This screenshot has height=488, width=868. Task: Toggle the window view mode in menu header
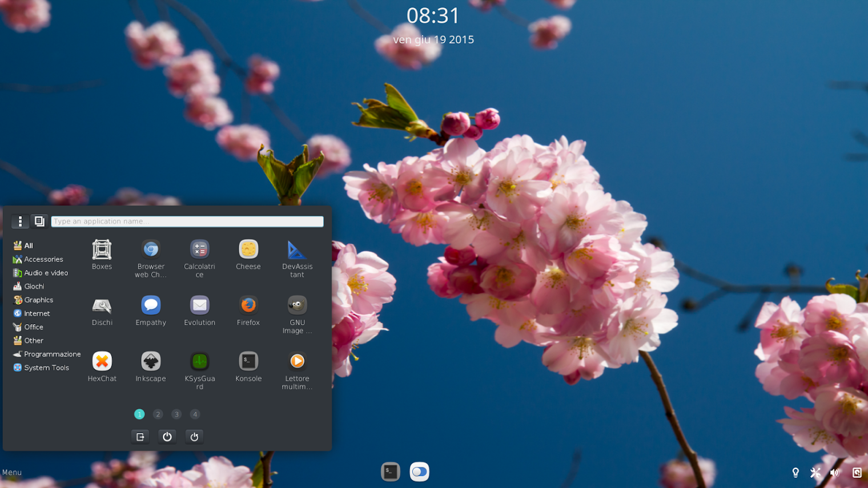click(39, 221)
